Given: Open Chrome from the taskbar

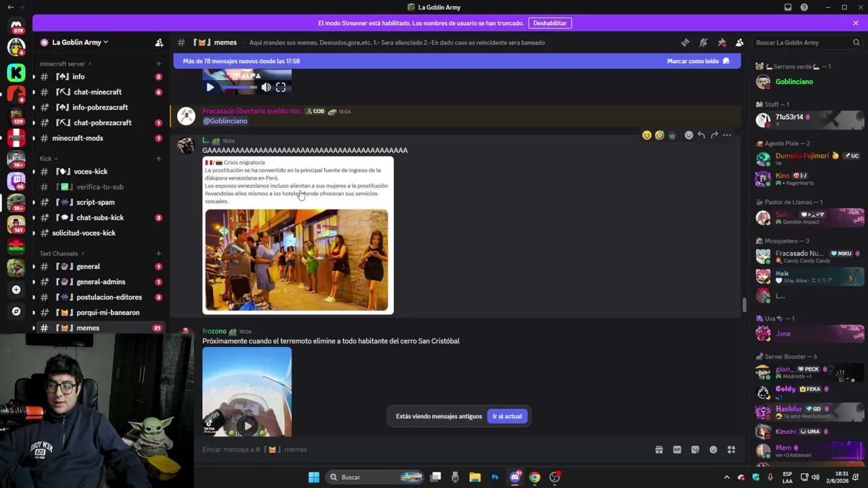Looking at the screenshot, I should pyautogui.click(x=535, y=477).
